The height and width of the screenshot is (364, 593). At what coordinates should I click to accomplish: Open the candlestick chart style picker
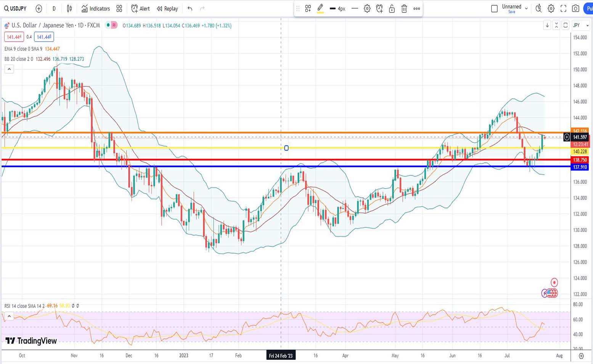69,8
